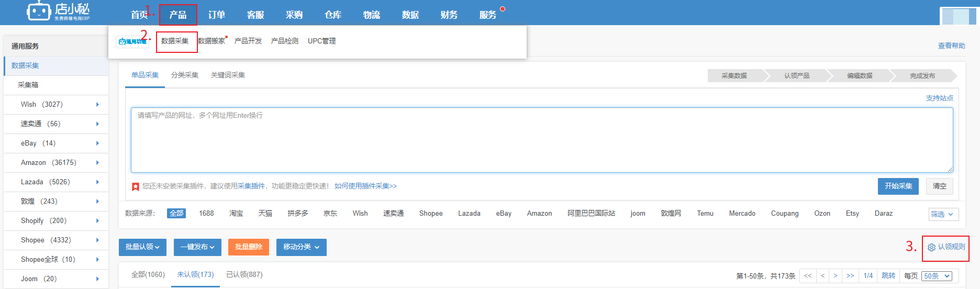Open the 财务 top menu
The height and width of the screenshot is (289, 980).
(449, 15)
